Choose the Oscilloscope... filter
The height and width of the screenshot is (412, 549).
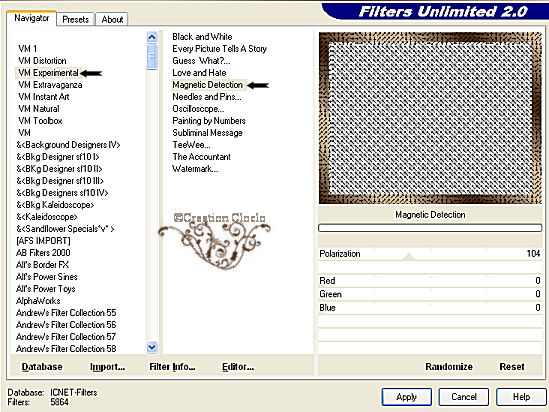click(198, 109)
